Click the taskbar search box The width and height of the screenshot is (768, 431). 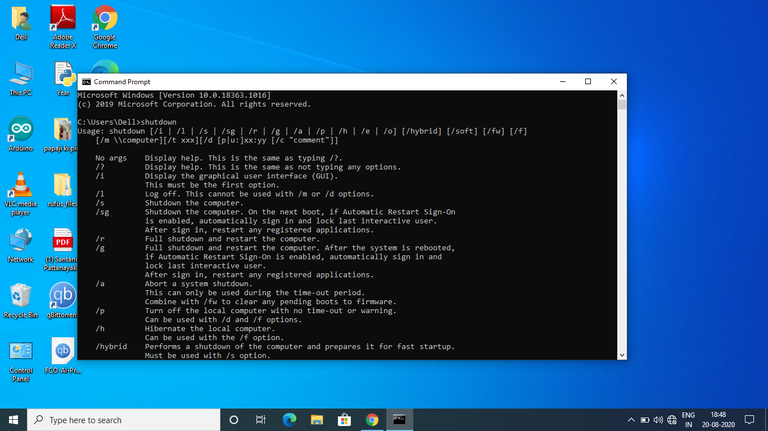[123, 420]
